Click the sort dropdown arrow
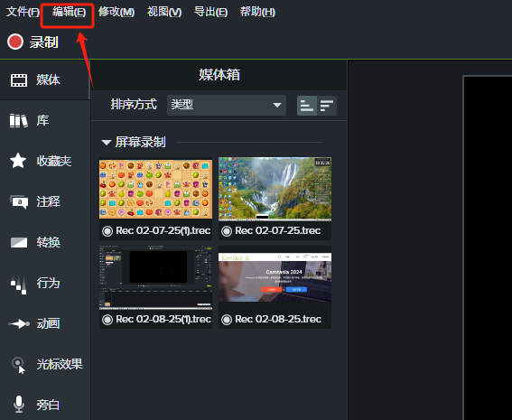 coord(277,105)
